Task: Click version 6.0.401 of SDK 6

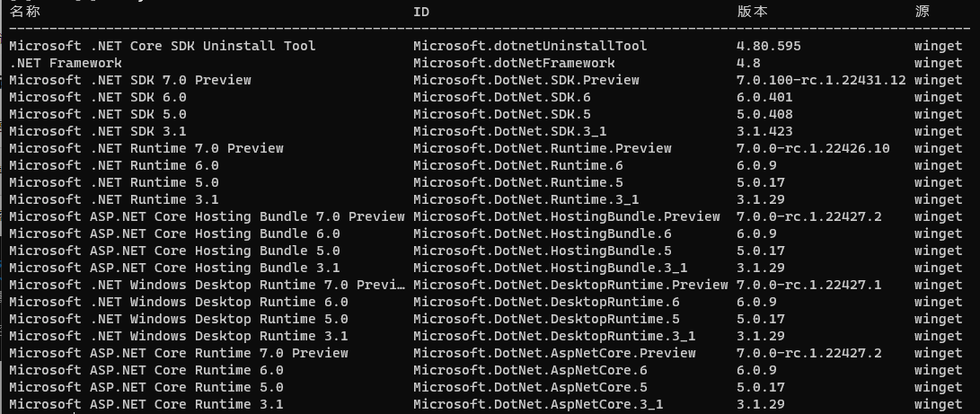Action: [x=765, y=97]
